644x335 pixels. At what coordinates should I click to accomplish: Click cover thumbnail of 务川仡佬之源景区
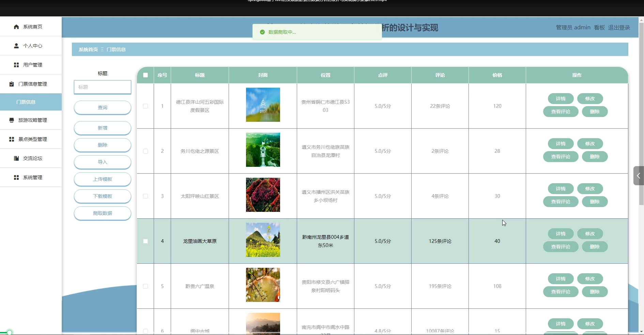(x=263, y=150)
